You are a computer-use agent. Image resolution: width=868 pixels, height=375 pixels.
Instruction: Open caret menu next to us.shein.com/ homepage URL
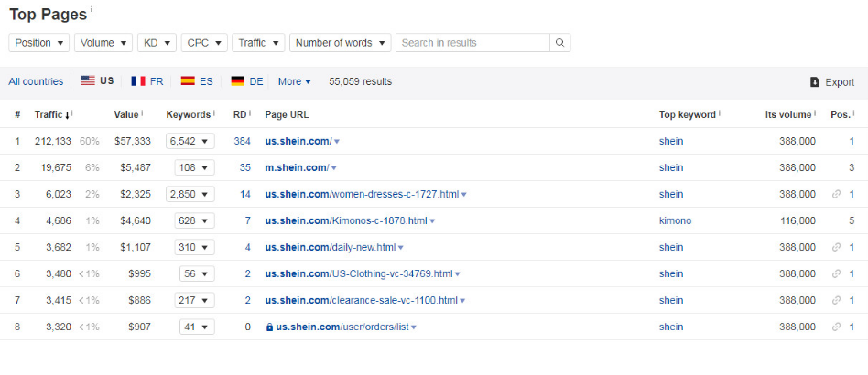[337, 142]
